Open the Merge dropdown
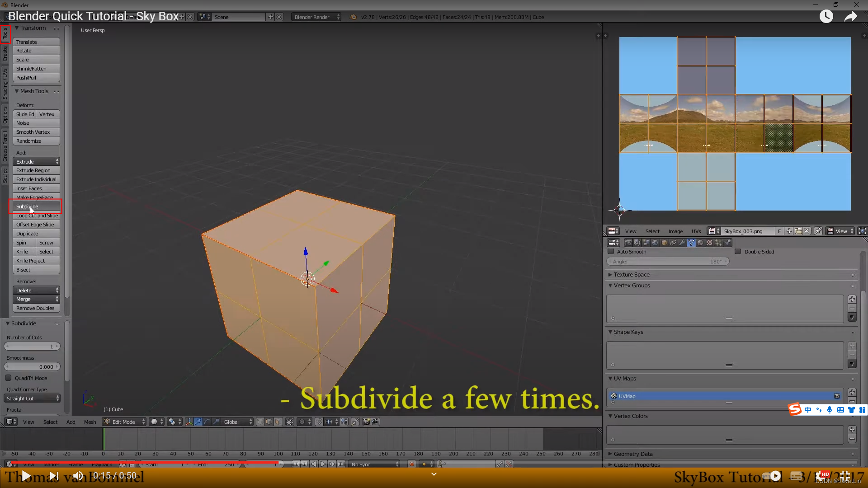Viewport: 868px width, 488px height. coord(36,299)
